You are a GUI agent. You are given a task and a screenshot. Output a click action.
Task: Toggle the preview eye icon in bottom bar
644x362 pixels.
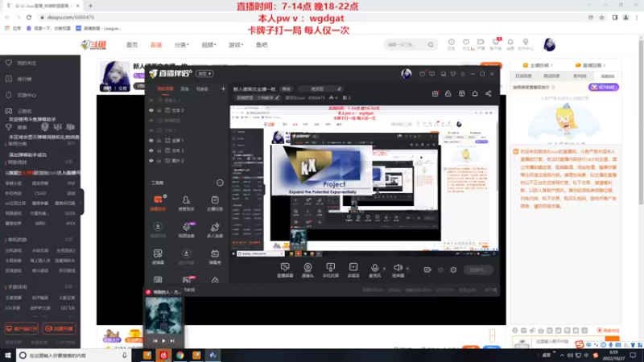click(440, 269)
